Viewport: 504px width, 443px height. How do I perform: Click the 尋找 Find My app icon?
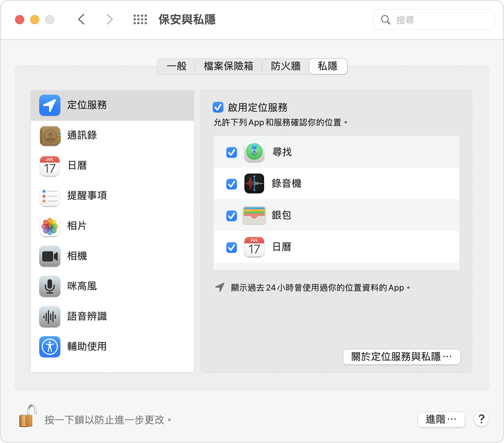[x=254, y=152]
